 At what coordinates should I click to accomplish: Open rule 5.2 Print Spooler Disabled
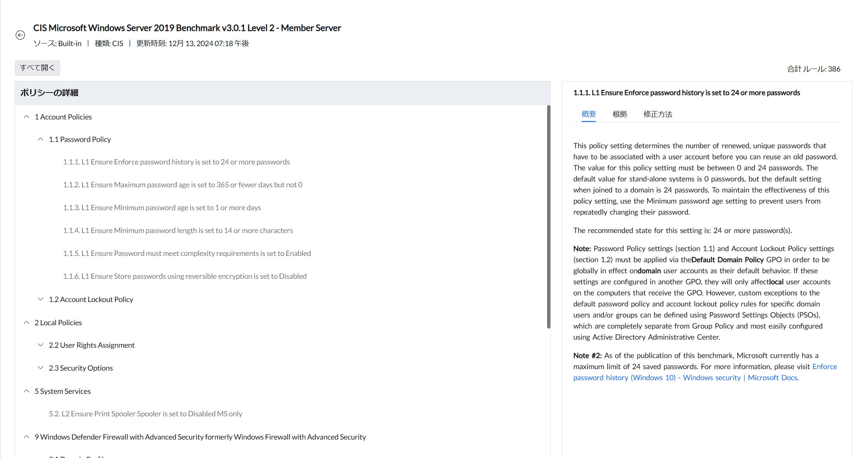point(145,414)
